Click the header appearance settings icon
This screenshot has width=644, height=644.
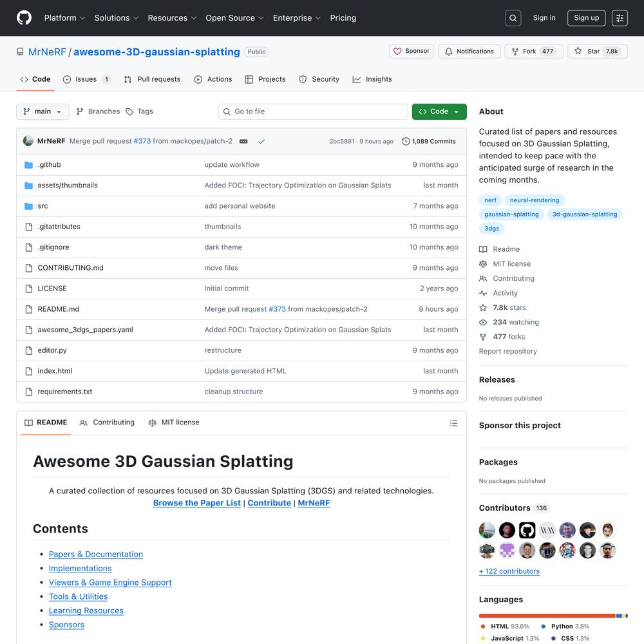620,18
